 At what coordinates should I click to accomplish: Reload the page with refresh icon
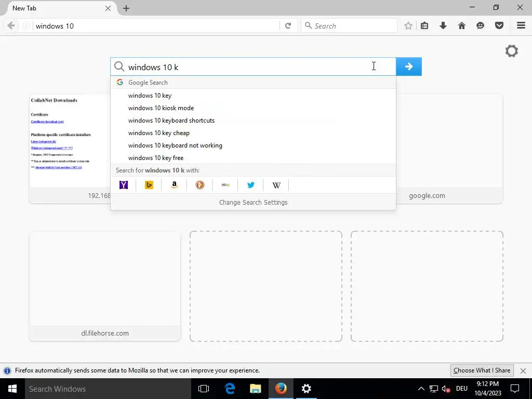pos(288,26)
